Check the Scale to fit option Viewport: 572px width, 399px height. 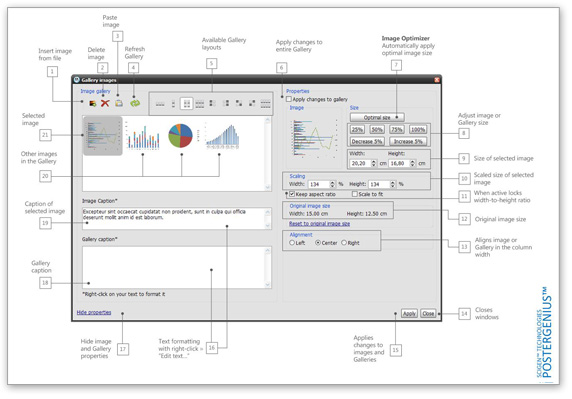[x=355, y=194]
